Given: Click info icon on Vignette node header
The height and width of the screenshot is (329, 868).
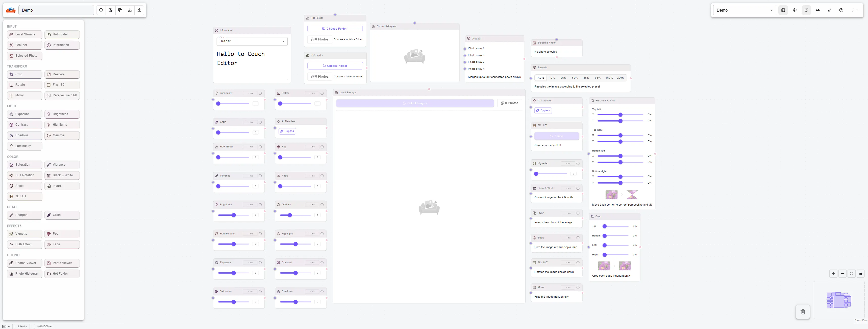Looking at the screenshot, I should pyautogui.click(x=578, y=163).
